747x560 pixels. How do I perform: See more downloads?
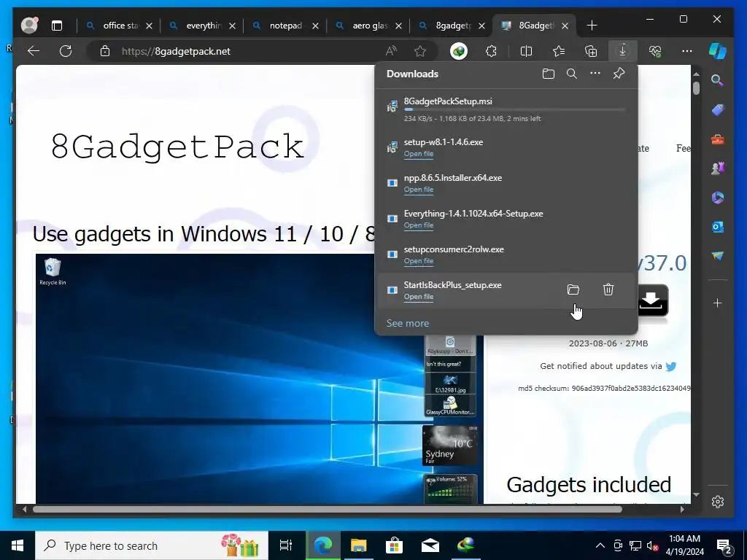407,323
